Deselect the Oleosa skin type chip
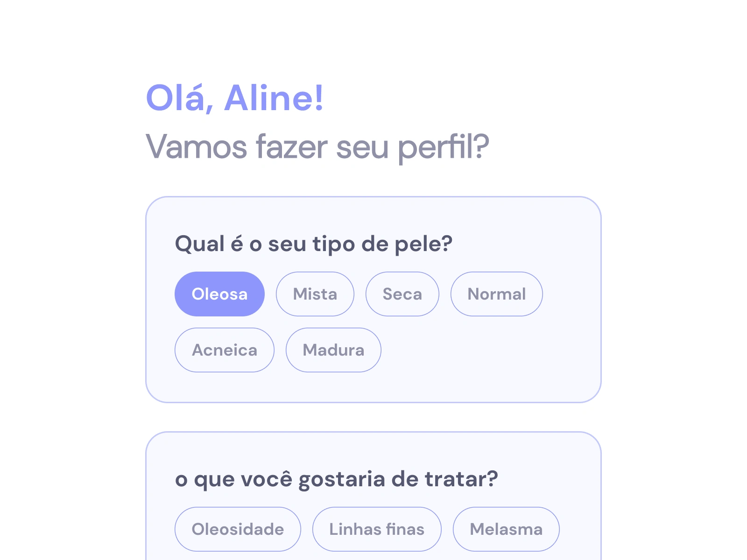Viewport: 747px width, 560px height. (x=219, y=294)
